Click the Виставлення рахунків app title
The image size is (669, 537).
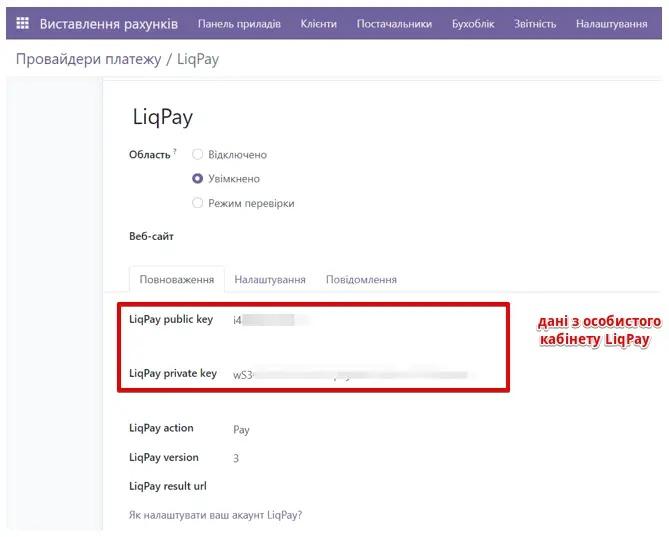(x=108, y=23)
